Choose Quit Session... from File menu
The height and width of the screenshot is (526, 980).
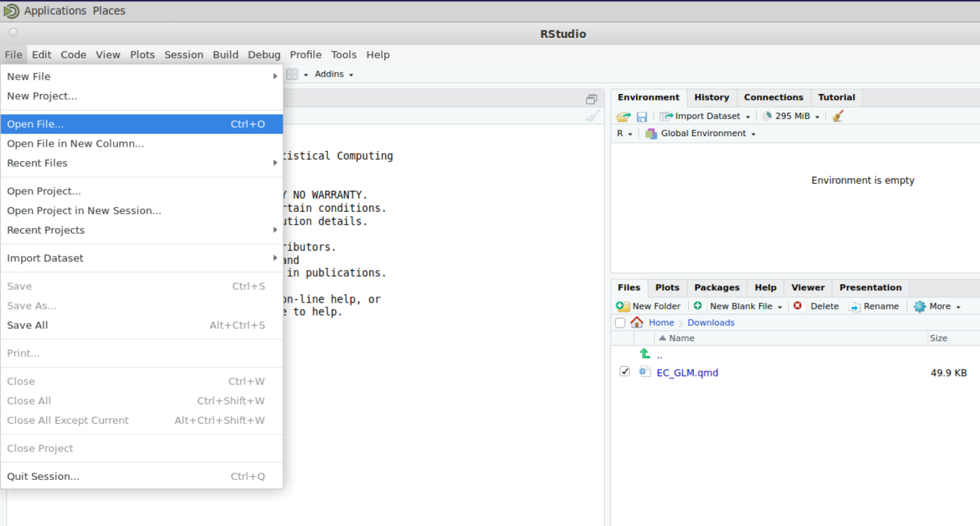141,477
